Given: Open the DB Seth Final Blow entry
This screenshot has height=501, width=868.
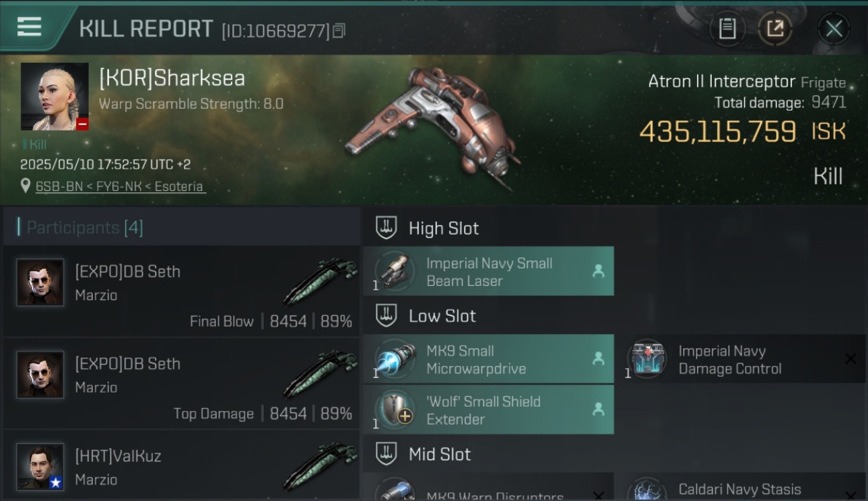Looking at the screenshot, I should 181,291.
